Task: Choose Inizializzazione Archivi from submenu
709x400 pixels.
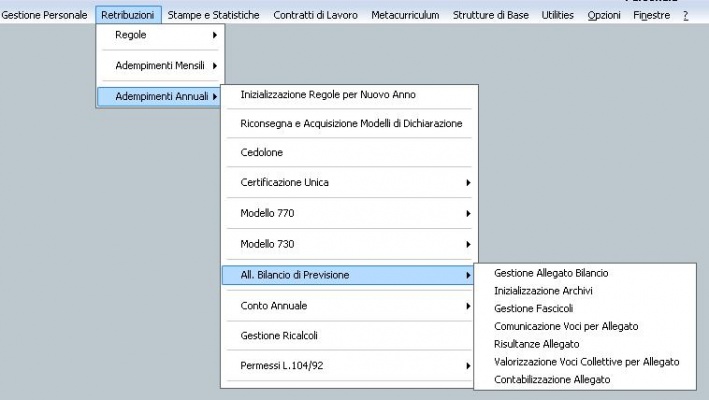Action: click(x=543, y=290)
